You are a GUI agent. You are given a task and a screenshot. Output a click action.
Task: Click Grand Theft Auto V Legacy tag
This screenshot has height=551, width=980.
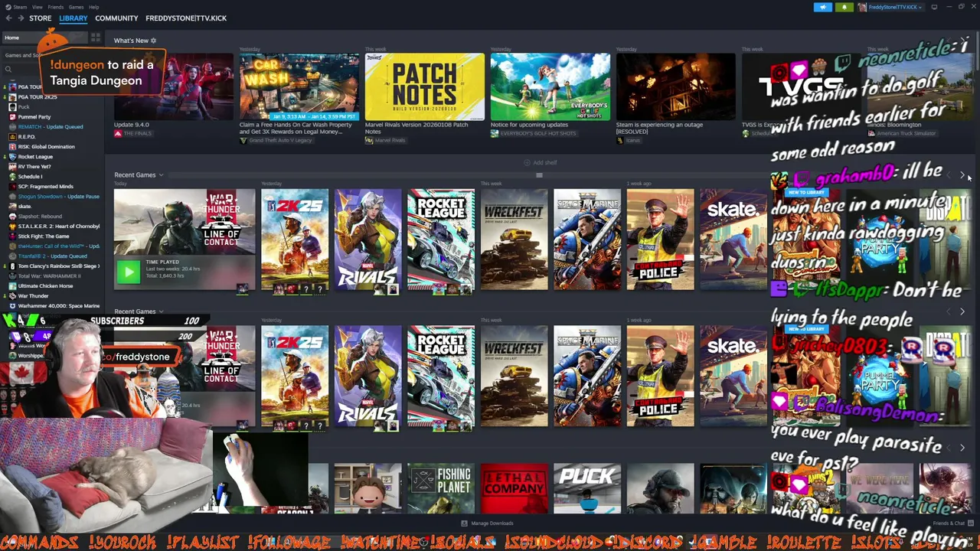coord(276,140)
